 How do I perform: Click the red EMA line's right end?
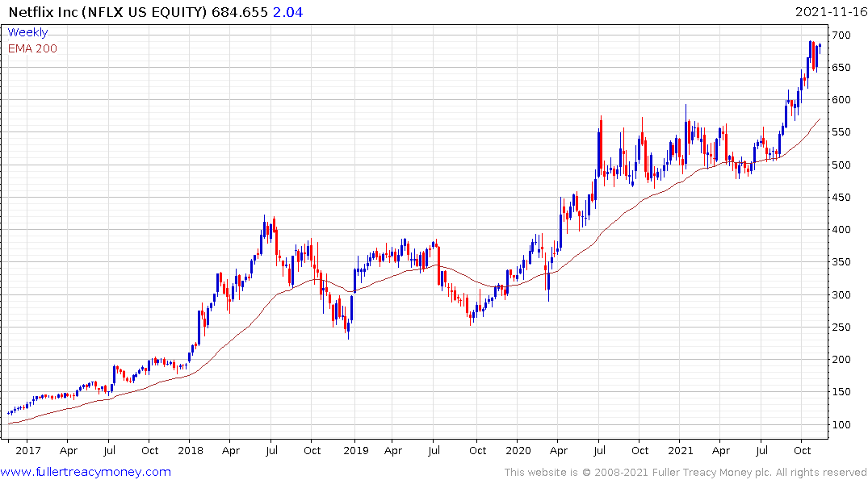pos(820,119)
